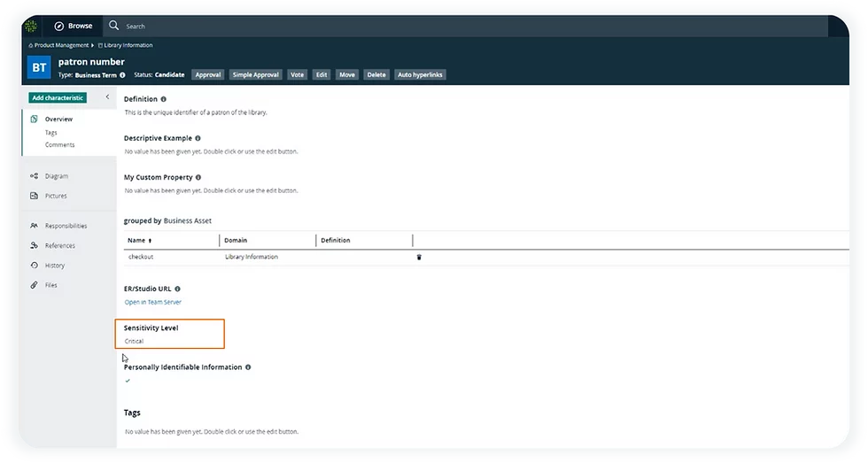The height and width of the screenshot is (463, 868).
Task: Jump to Comments section in sidebar
Action: point(60,145)
